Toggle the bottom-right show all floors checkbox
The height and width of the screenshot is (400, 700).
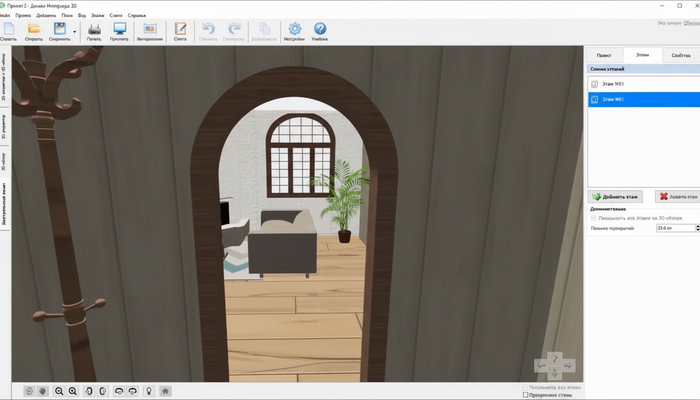point(526,386)
